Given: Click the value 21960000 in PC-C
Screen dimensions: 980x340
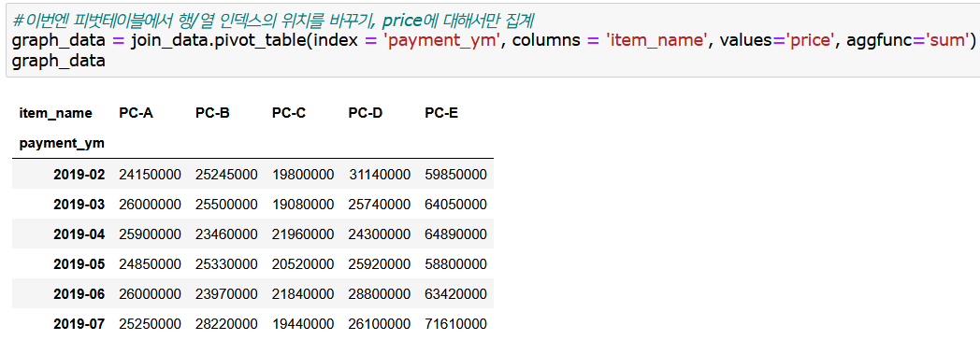Looking at the screenshot, I should point(303,234).
